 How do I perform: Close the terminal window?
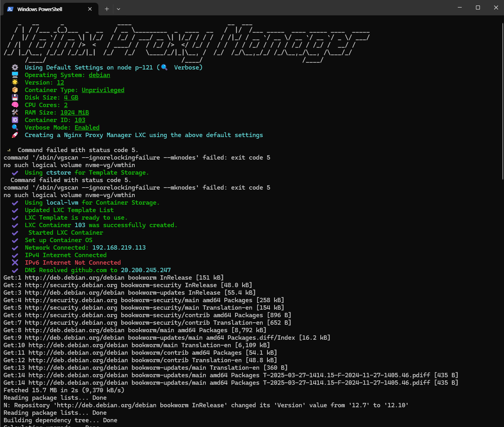click(496, 8)
